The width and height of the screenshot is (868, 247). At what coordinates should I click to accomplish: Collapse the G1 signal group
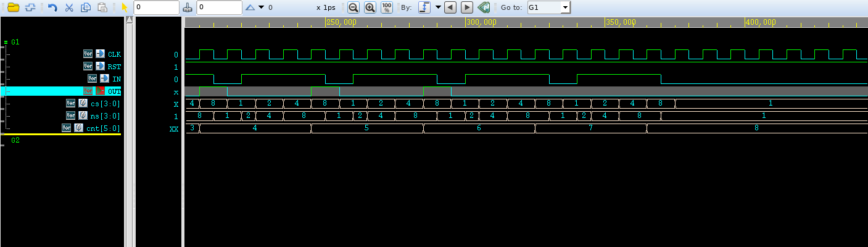tap(6, 42)
